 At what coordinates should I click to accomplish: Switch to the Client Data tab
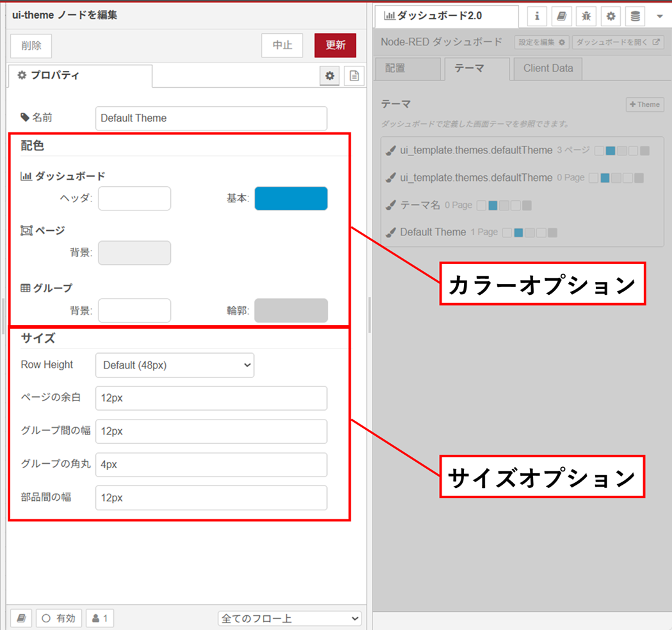pos(548,68)
